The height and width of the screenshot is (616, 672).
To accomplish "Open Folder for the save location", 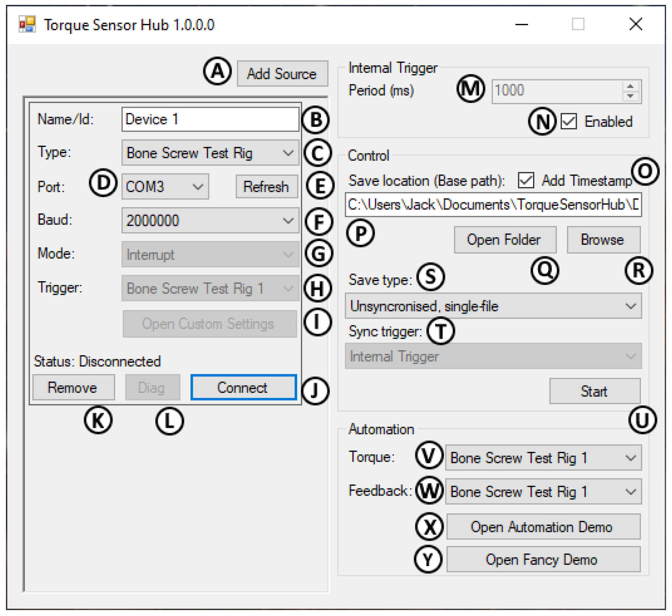I will coord(505,240).
